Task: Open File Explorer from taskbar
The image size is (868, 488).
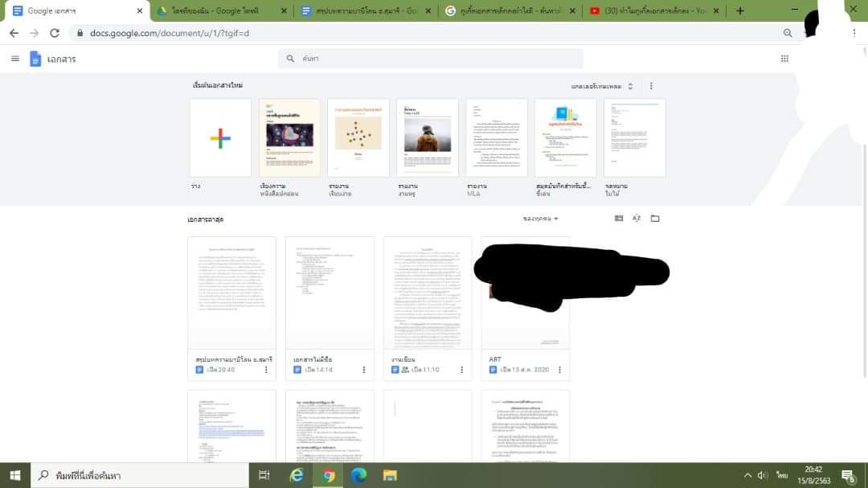Action: click(390, 475)
